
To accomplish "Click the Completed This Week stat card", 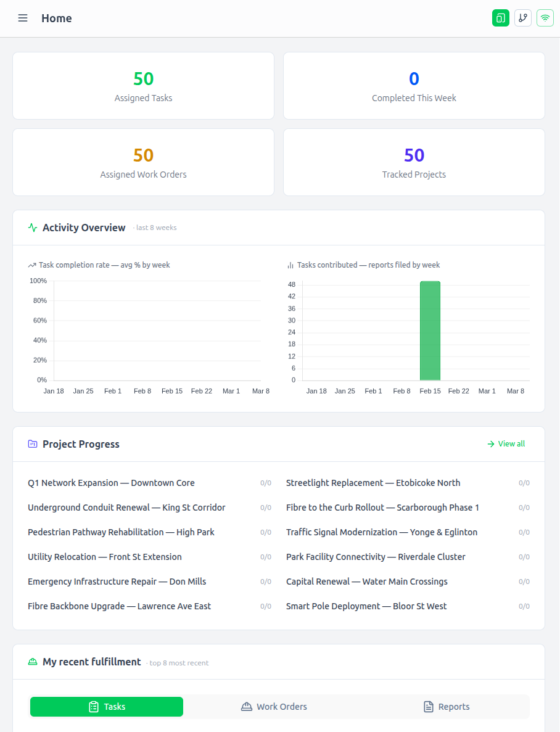I will [414, 86].
